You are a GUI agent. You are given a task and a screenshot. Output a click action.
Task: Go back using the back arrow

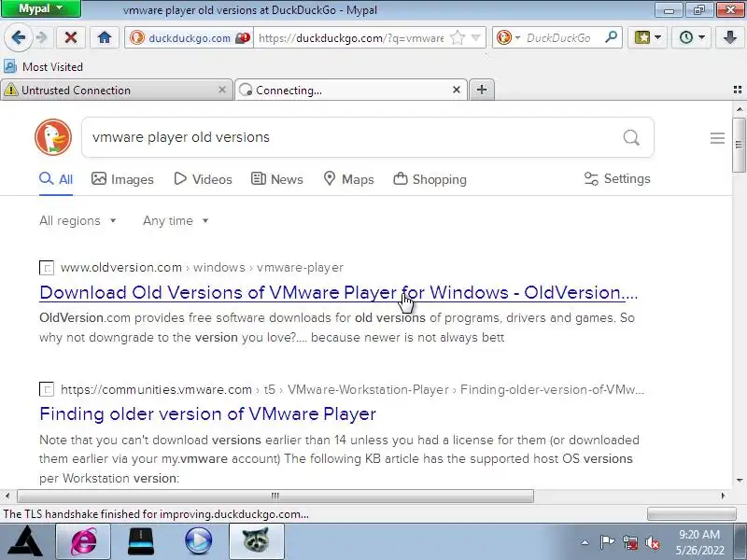point(18,37)
